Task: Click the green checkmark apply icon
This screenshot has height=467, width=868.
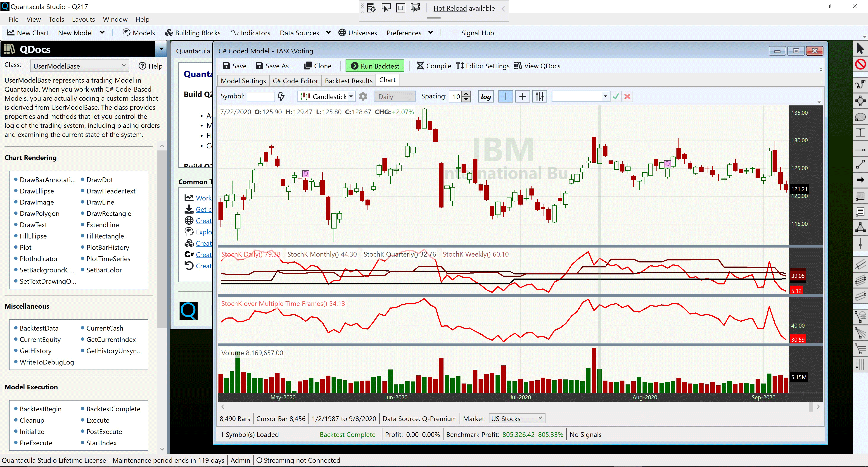Action: (616, 97)
